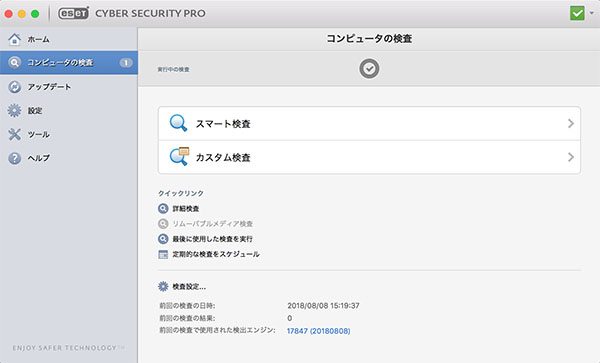Expand the スマート検査 chevron
The height and width of the screenshot is (363, 600).
pyautogui.click(x=571, y=123)
